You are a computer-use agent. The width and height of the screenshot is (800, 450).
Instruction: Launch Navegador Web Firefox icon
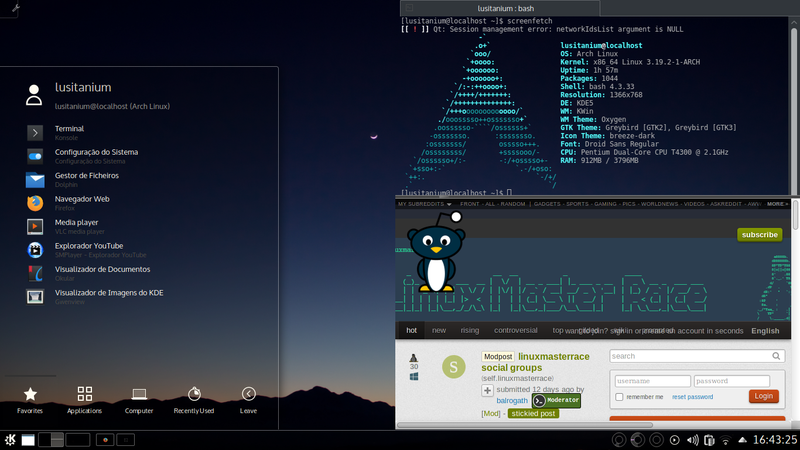35,203
